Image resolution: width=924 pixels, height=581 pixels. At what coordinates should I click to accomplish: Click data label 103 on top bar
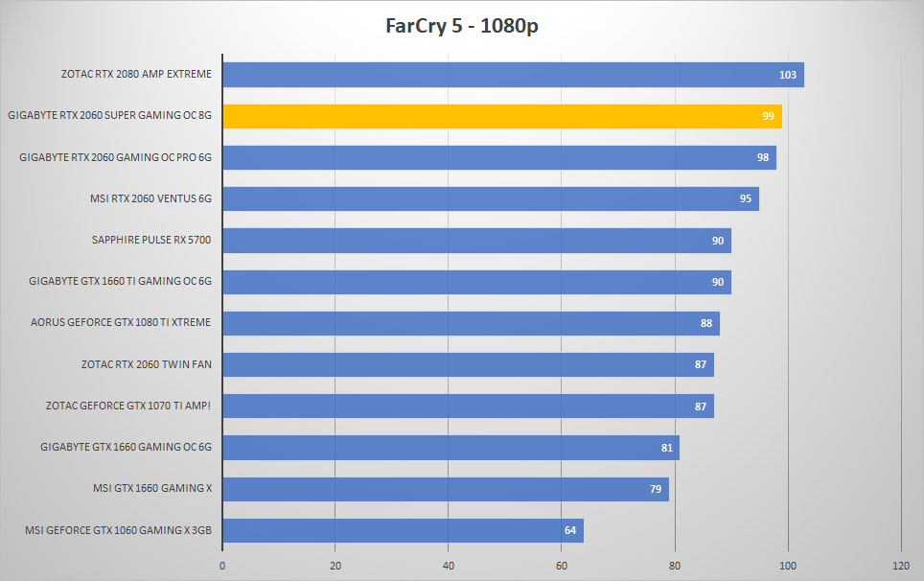788,75
